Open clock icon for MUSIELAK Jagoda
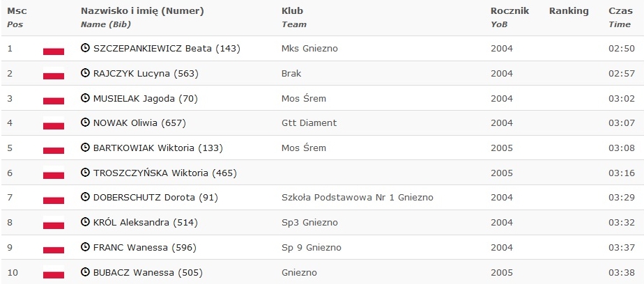This screenshot has height=284, width=644. click(x=85, y=98)
